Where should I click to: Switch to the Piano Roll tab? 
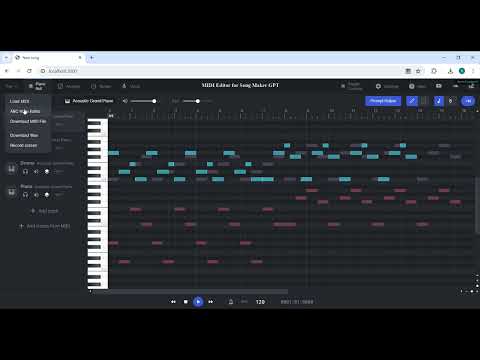click(x=37, y=86)
